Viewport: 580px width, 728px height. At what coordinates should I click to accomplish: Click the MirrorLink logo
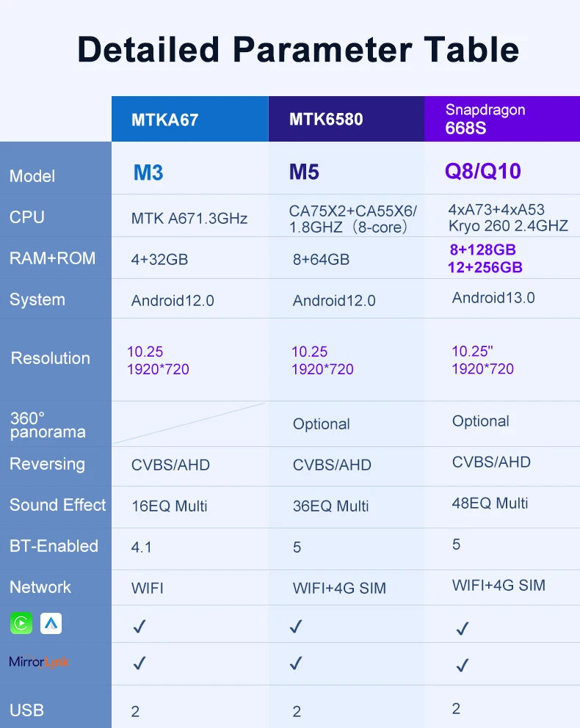[39, 662]
